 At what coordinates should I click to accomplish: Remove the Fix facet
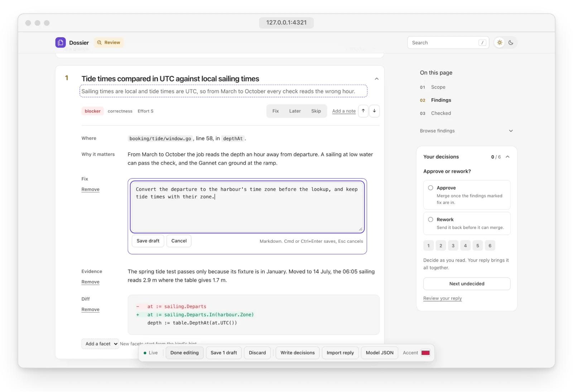[90, 189]
